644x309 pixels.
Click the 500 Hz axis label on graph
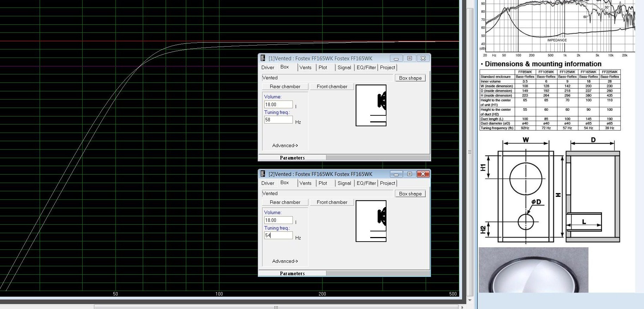[453, 294]
